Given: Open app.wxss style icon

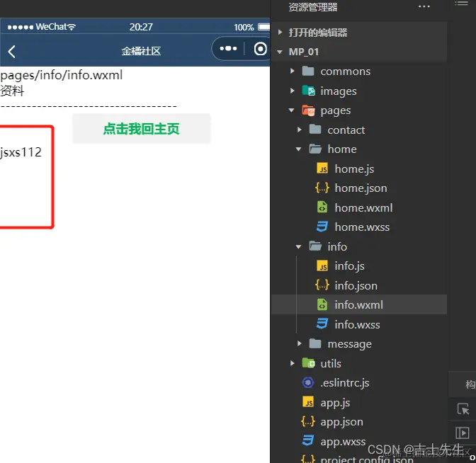Looking at the screenshot, I should [308, 440].
